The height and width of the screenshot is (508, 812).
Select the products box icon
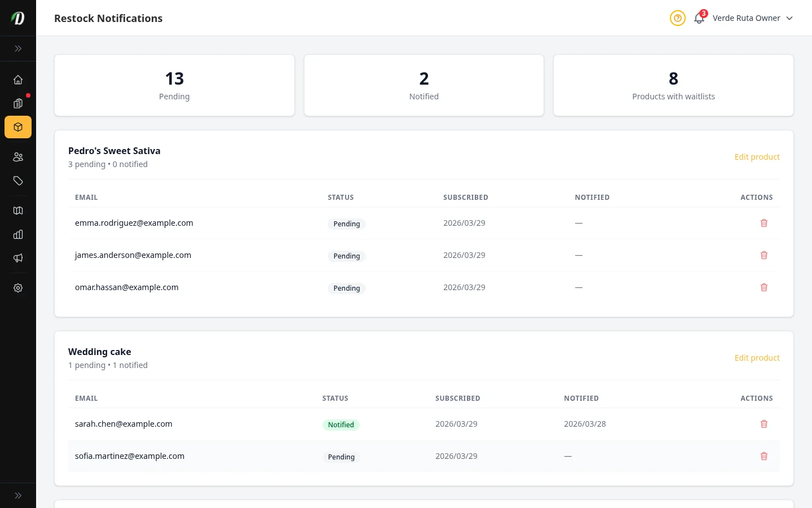(18, 127)
